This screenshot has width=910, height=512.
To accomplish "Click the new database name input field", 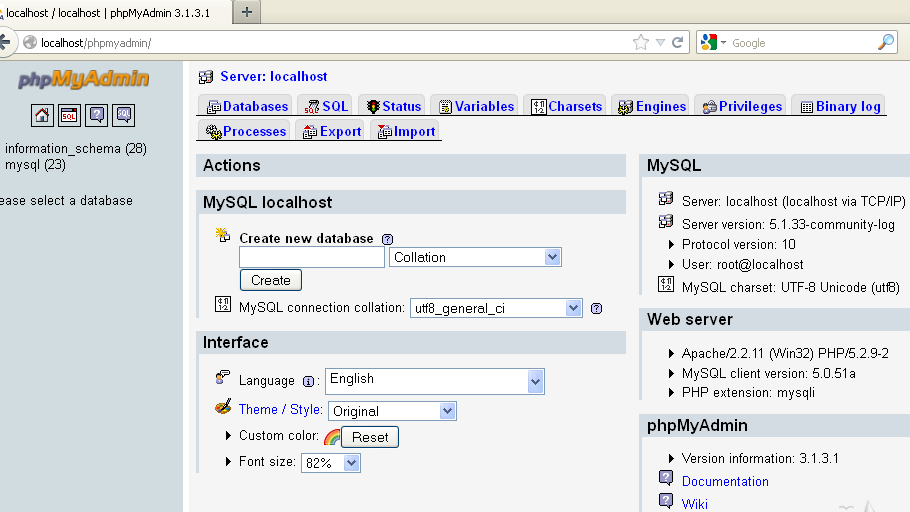I will pos(312,257).
